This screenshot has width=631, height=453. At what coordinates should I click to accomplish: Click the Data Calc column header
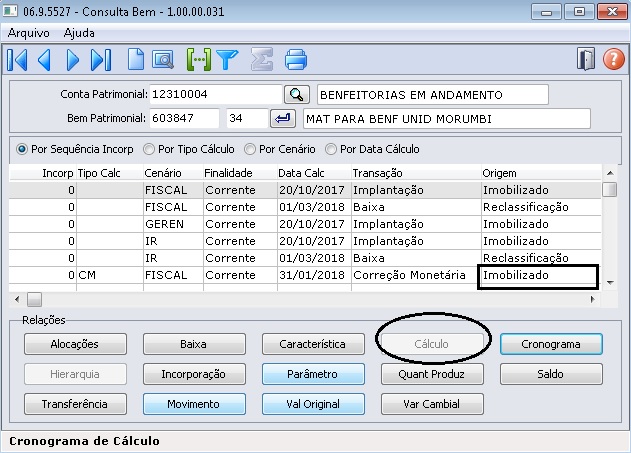314,173
